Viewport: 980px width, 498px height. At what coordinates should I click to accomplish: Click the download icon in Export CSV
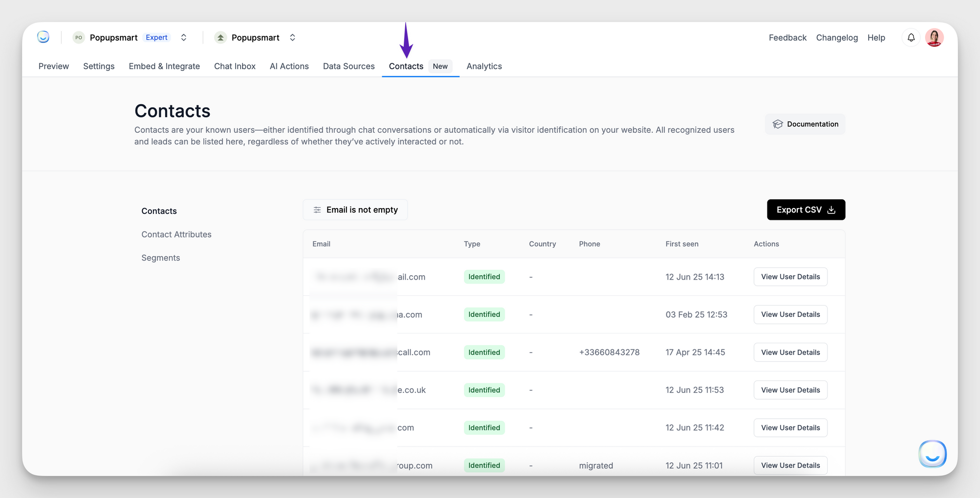click(x=831, y=210)
